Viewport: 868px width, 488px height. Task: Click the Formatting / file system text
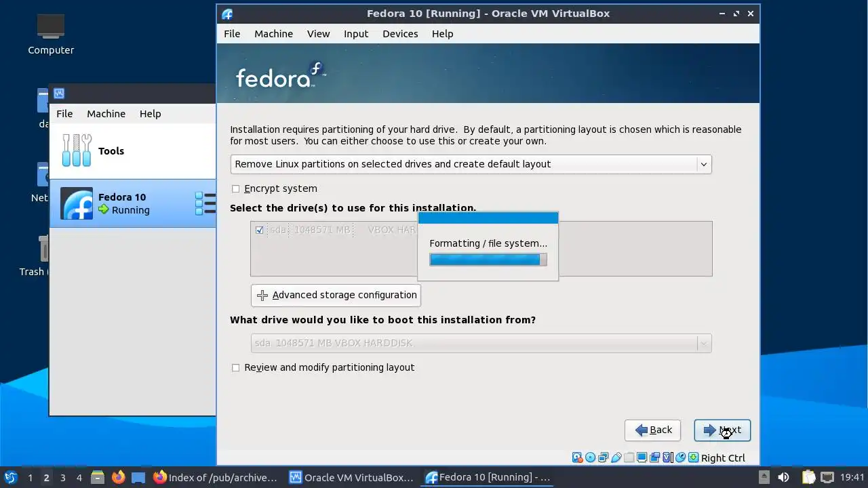click(x=488, y=243)
